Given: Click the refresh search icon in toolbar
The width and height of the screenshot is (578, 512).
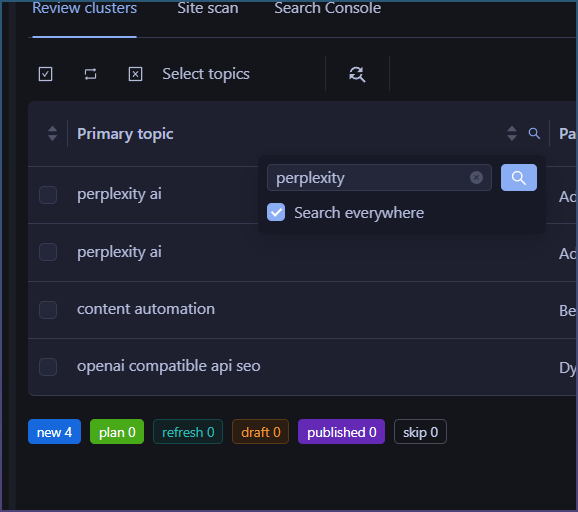Looking at the screenshot, I should coord(357,74).
